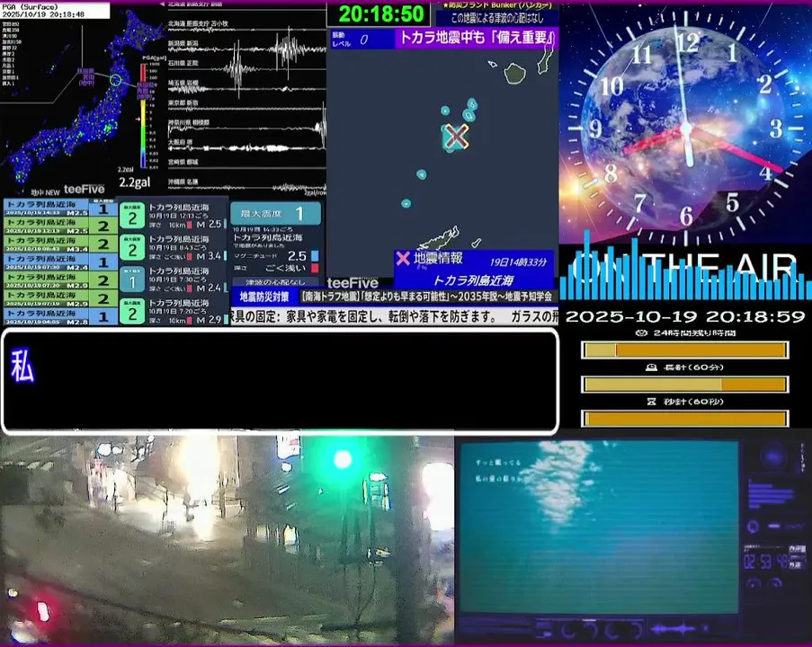Screen dimensions: 812x647
Task: Open the 10月19日 7:20ごろ M 2.9 quake card
Action: 174,311
